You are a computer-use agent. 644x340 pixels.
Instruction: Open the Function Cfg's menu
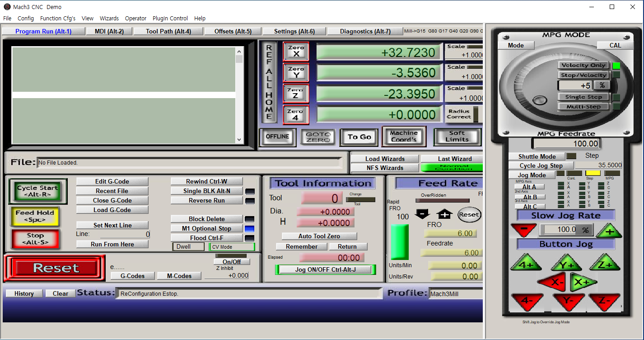click(58, 19)
